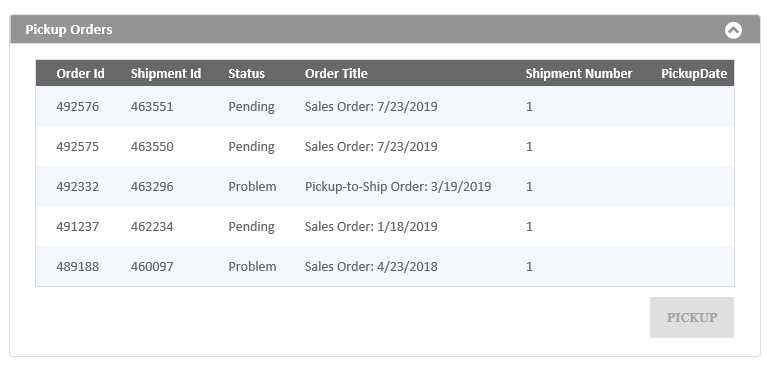The width and height of the screenshot is (784, 372).
Task: Sort by Shipment Id column header
Action: [x=166, y=74]
